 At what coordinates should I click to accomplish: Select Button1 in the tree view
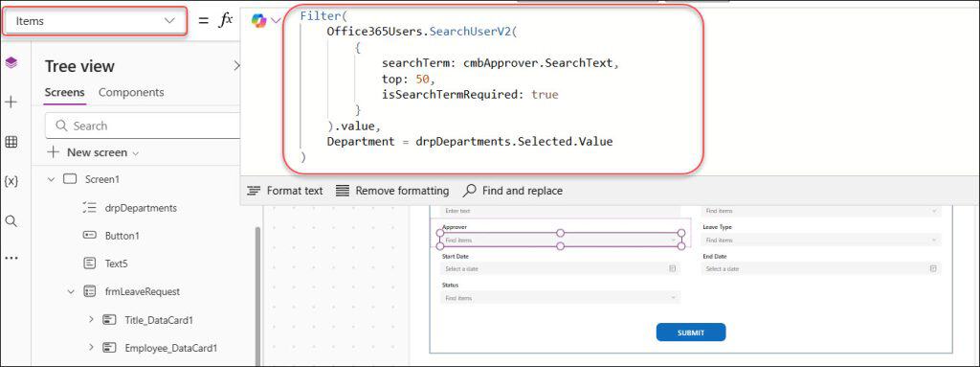[122, 236]
